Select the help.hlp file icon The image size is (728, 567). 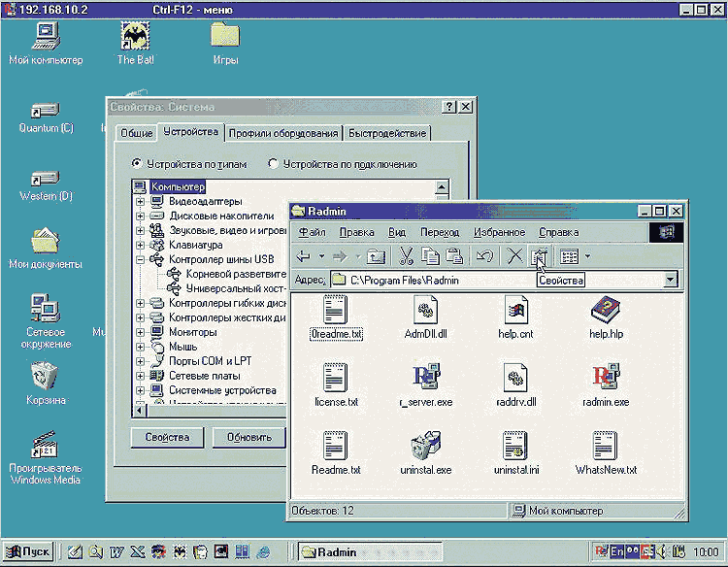[606, 312]
